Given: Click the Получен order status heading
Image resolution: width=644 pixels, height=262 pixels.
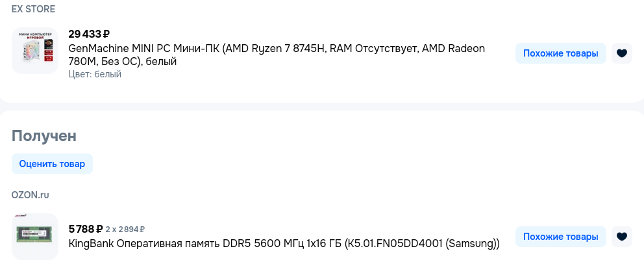Looking at the screenshot, I should tap(44, 136).
